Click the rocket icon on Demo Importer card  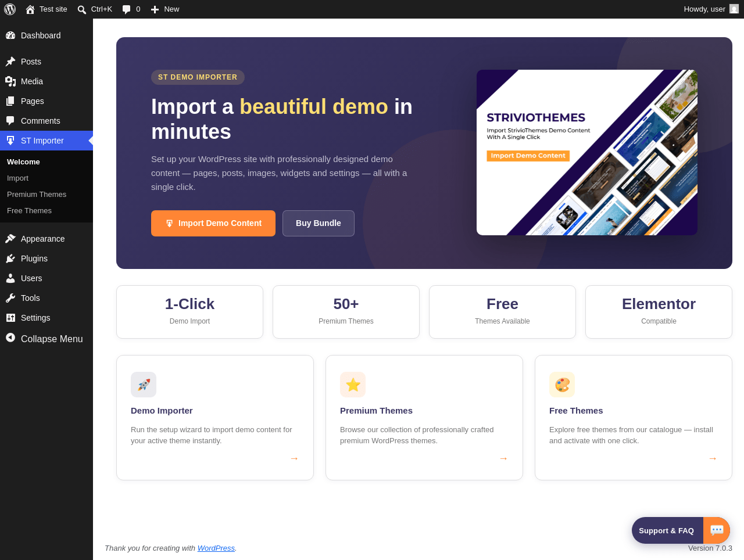pyautogui.click(x=144, y=385)
